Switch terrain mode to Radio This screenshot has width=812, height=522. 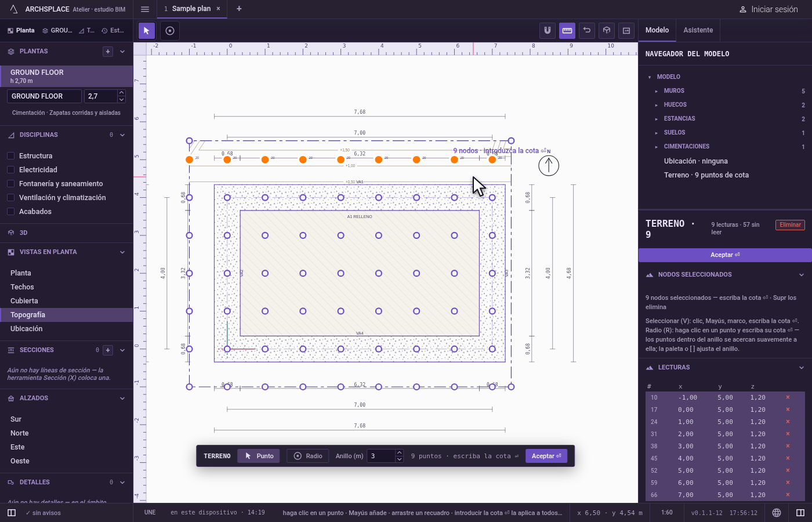point(308,456)
